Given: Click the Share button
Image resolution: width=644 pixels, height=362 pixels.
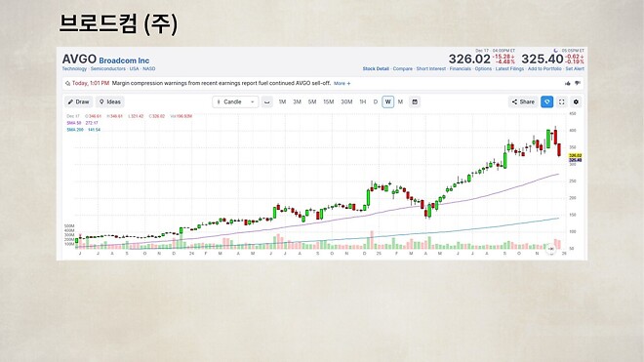Looking at the screenshot, I should coord(523,101).
